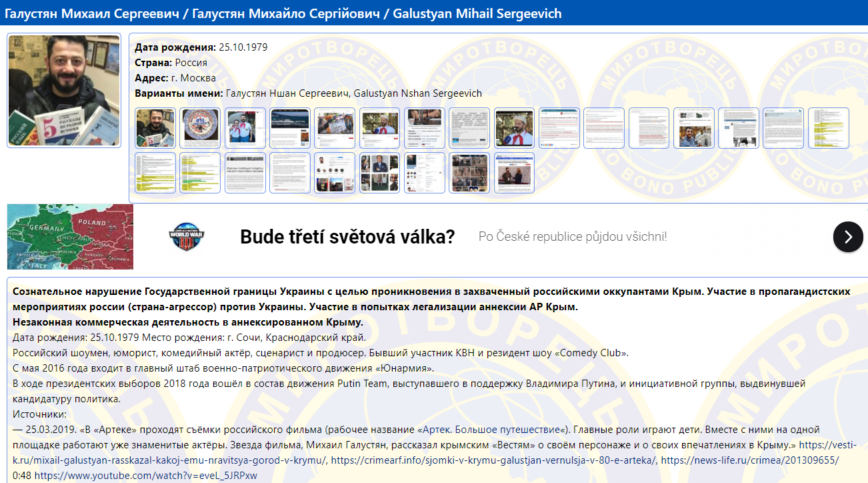868x483 pixels.
Task: Open the crimearf.info source link
Action: coord(493,460)
